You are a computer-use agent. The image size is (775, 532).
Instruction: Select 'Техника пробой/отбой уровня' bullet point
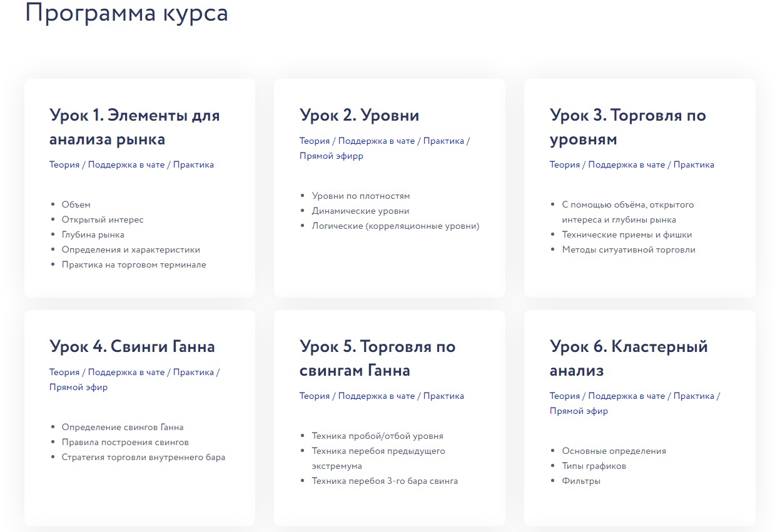point(377,436)
